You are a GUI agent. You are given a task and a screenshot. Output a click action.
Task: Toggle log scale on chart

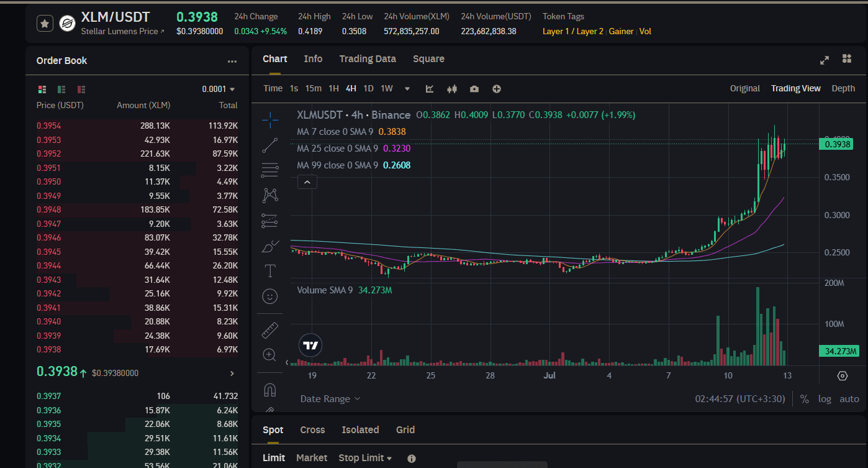(x=825, y=399)
